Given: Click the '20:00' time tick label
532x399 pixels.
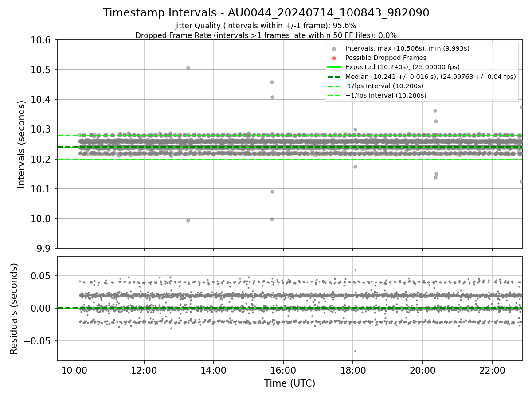Looking at the screenshot, I should point(423,370).
